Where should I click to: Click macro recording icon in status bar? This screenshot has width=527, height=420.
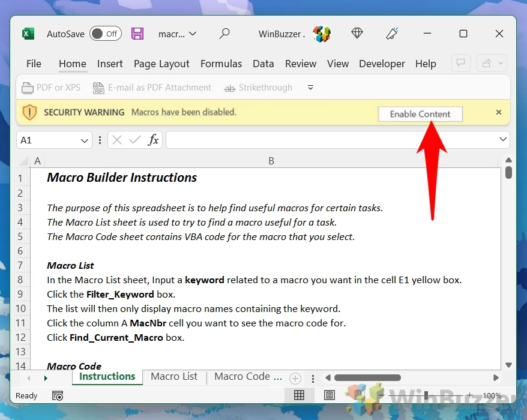tap(58, 395)
